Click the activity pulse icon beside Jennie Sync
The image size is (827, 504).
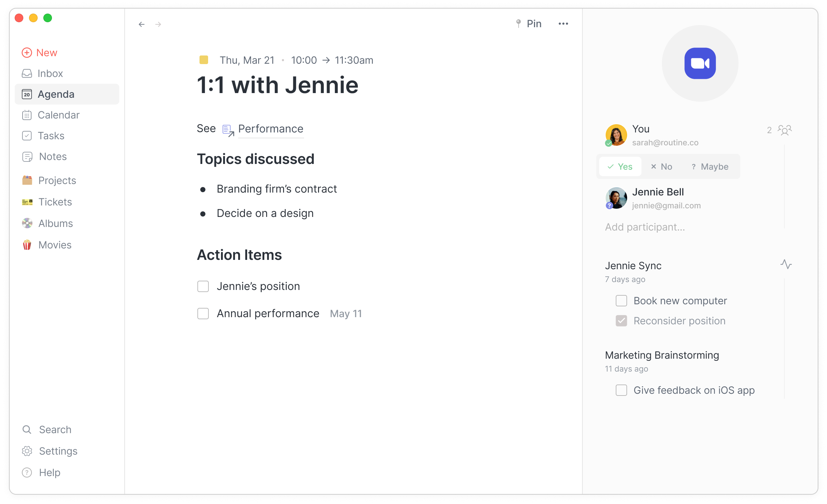[786, 265]
